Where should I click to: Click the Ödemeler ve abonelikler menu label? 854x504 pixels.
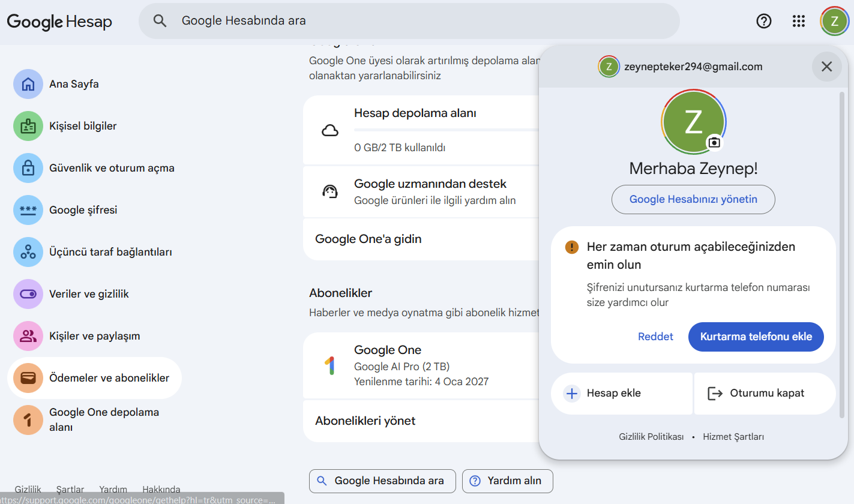(109, 378)
